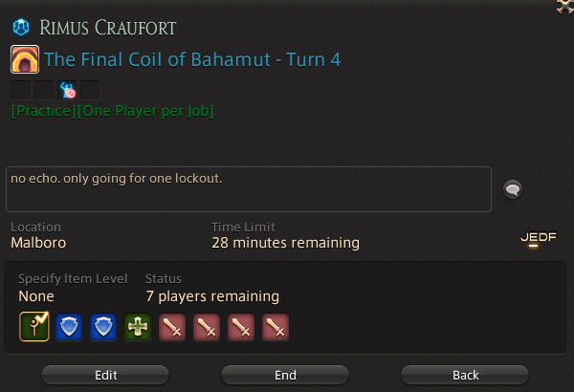Click the first blue tank slot icon

tap(69, 327)
